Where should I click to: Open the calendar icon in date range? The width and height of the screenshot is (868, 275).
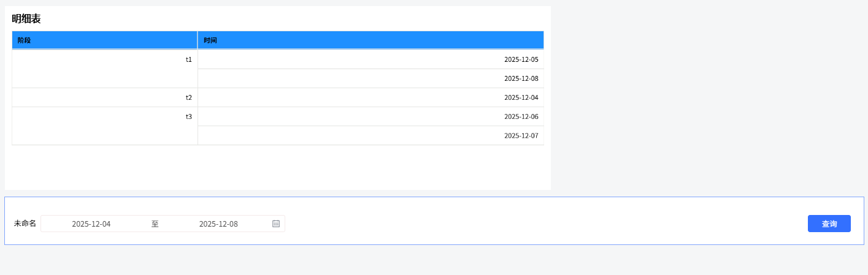coord(276,224)
